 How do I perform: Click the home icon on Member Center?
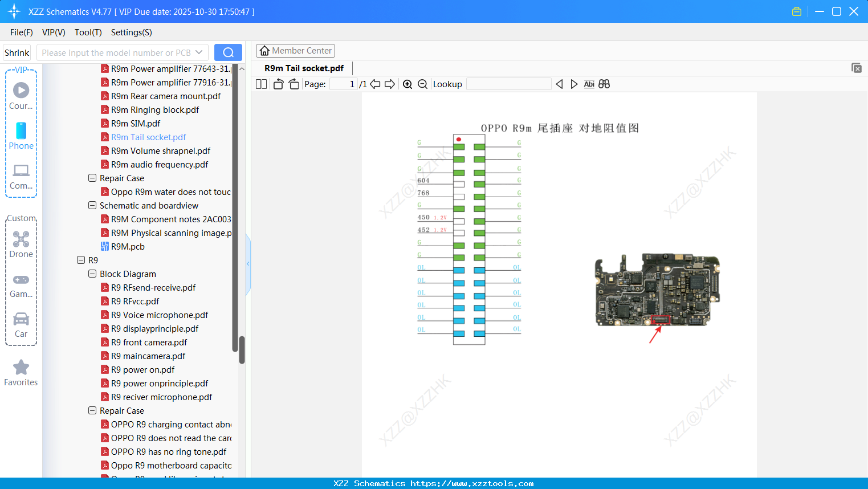point(264,51)
